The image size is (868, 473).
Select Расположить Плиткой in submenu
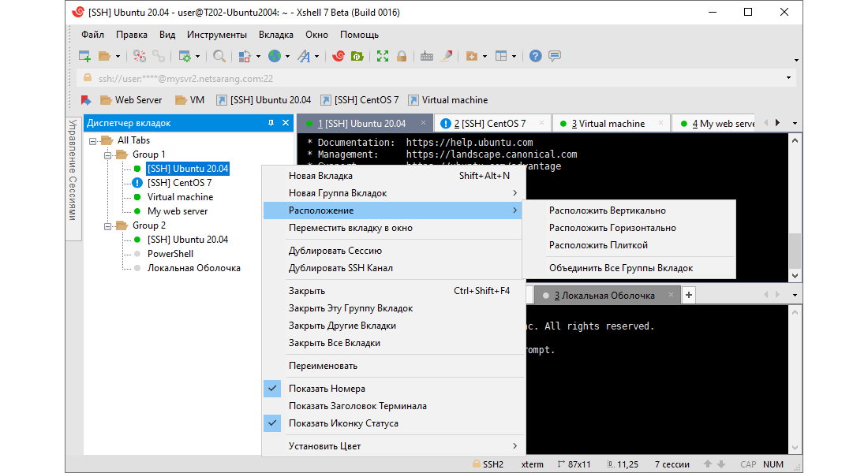629,245
